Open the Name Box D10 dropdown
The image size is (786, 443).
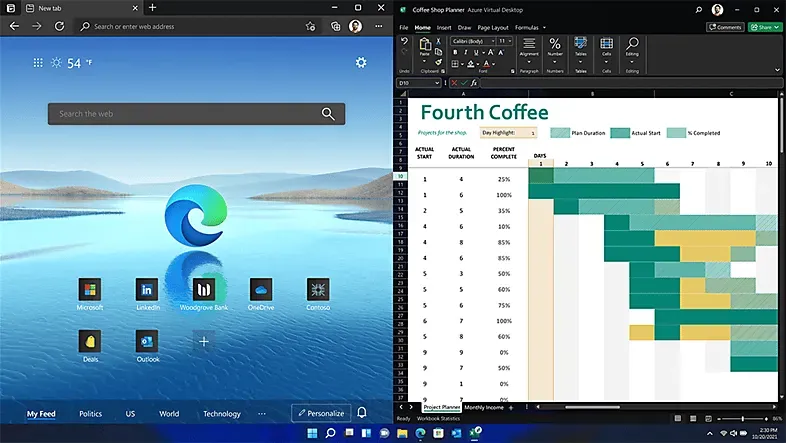[437, 83]
